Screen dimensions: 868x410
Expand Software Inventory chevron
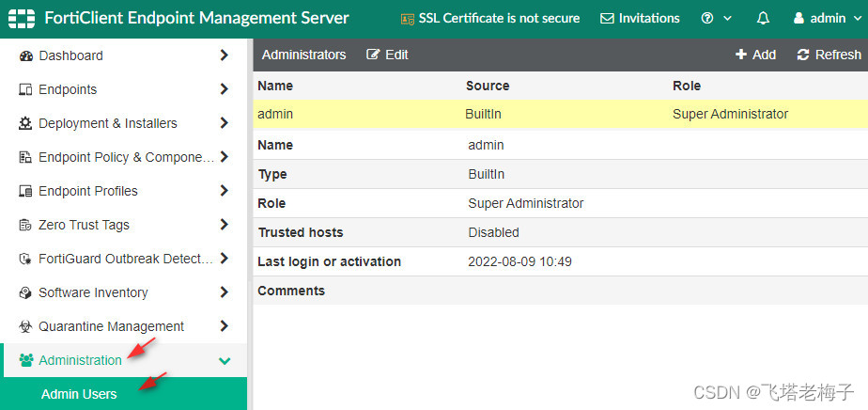[x=225, y=292]
